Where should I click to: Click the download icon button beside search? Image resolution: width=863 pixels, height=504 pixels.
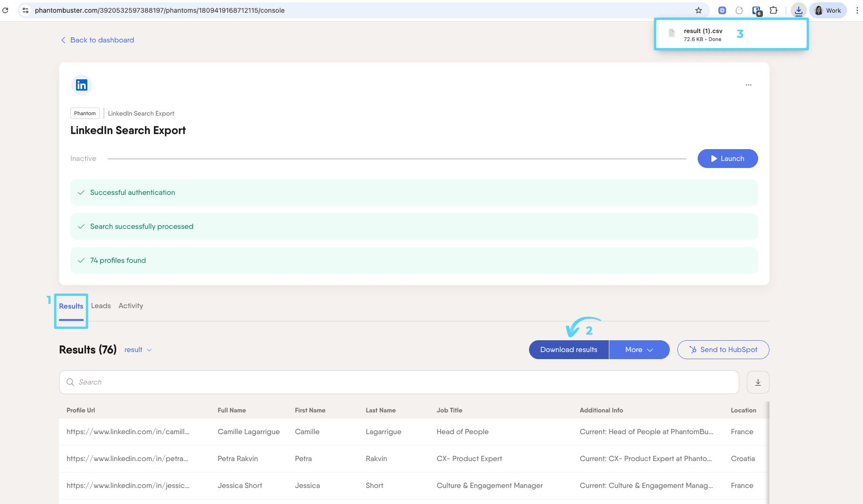tap(758, 382)
